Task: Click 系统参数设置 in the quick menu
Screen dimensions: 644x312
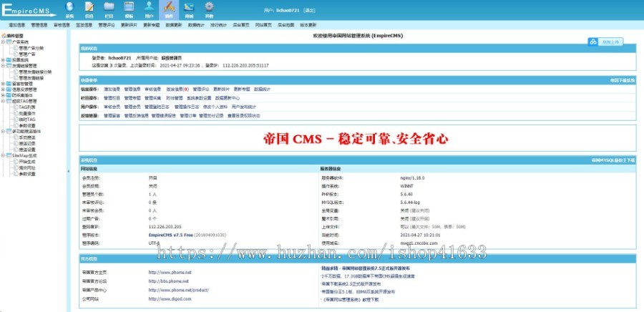Action: tap(199, 98)
